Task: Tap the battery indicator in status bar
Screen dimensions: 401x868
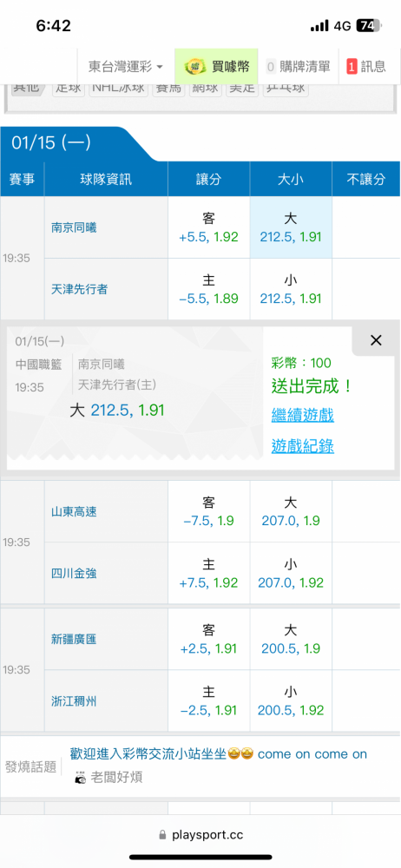Action: click(368, 25)
